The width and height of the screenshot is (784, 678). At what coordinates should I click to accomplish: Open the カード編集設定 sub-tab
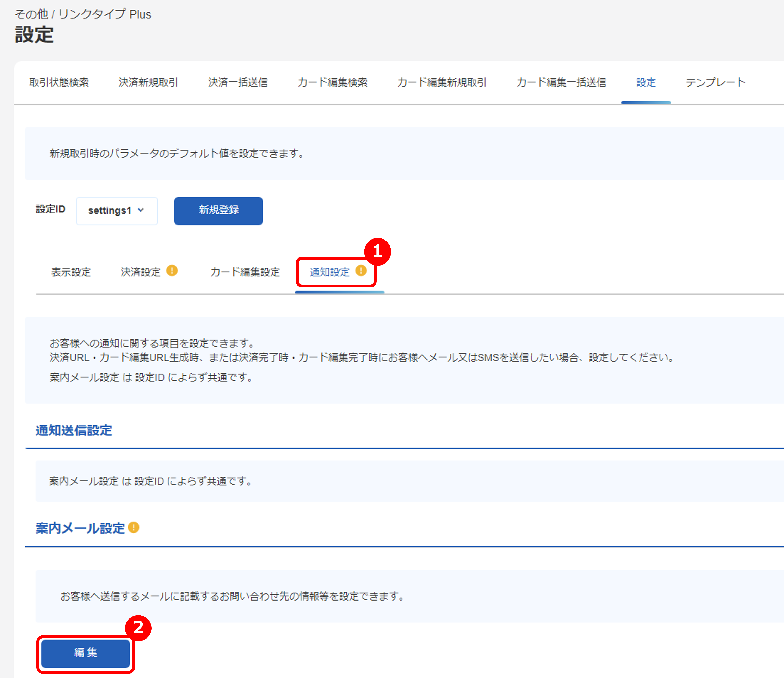245,272
